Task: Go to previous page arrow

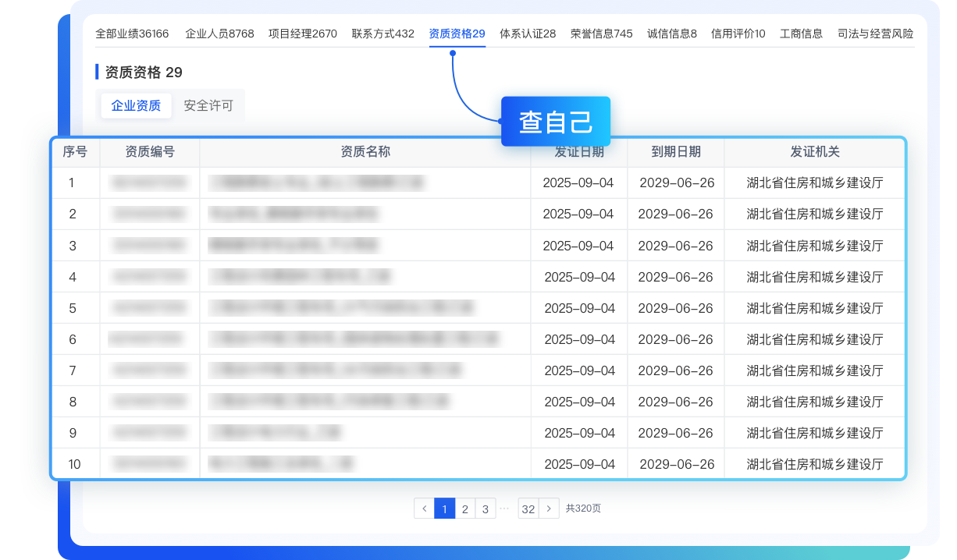Action: point(424,509)
